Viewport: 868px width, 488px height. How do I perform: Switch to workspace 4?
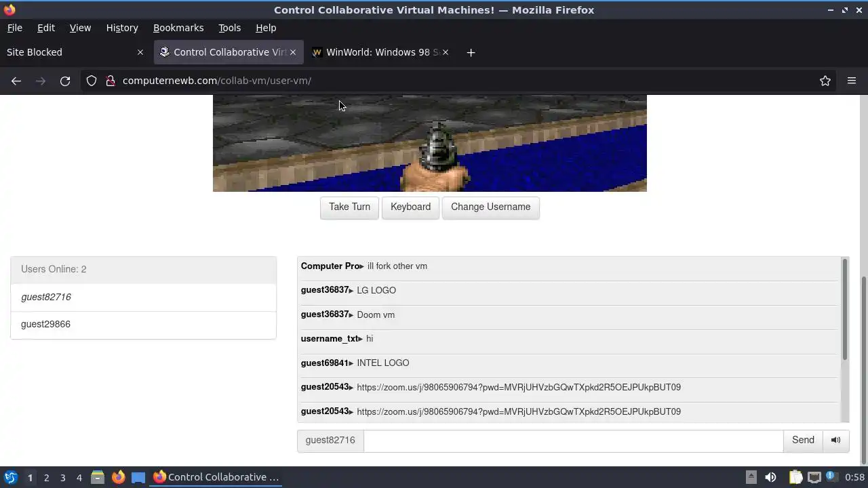coord(79,477)
